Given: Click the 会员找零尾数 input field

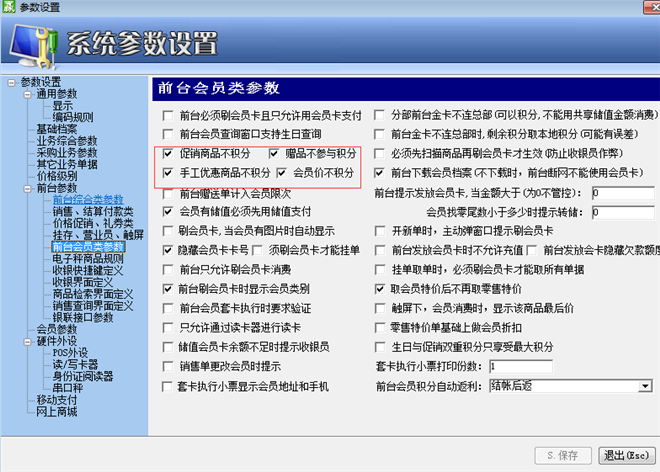Looking at the screenshot, I should tap(625, 212).
